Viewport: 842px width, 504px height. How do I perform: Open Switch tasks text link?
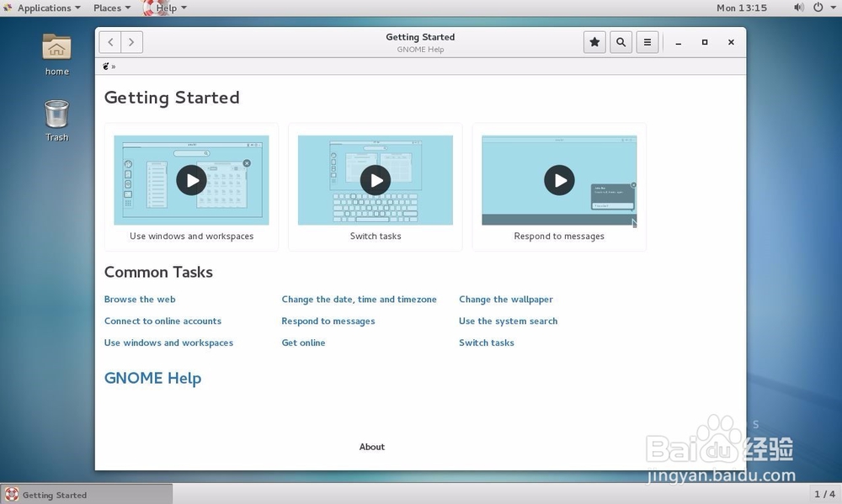pos(487,343)
